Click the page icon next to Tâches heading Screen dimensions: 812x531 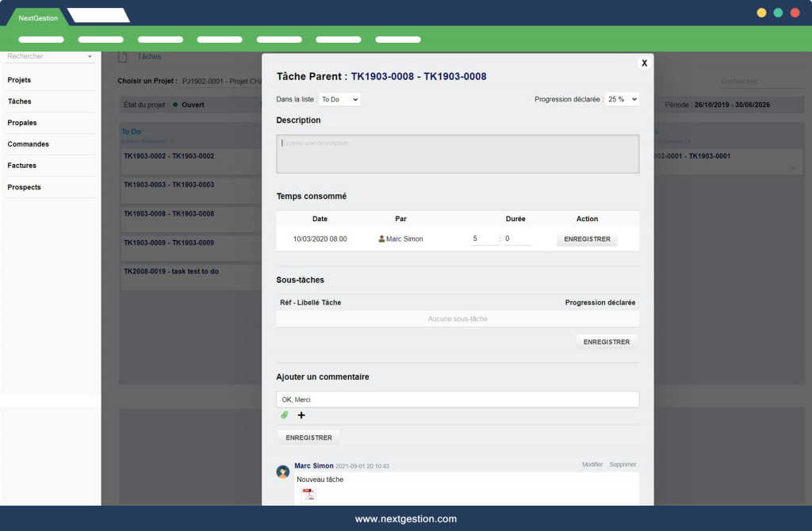coord(123,57)
